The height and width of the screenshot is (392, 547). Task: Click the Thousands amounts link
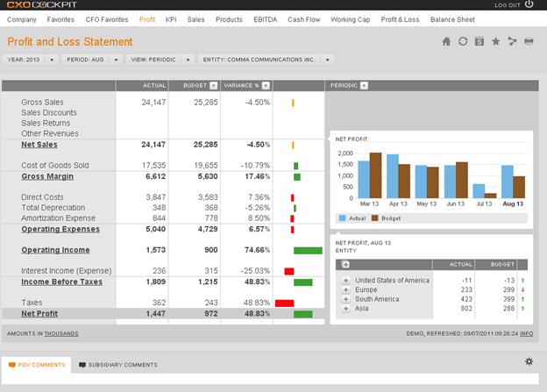61,334
